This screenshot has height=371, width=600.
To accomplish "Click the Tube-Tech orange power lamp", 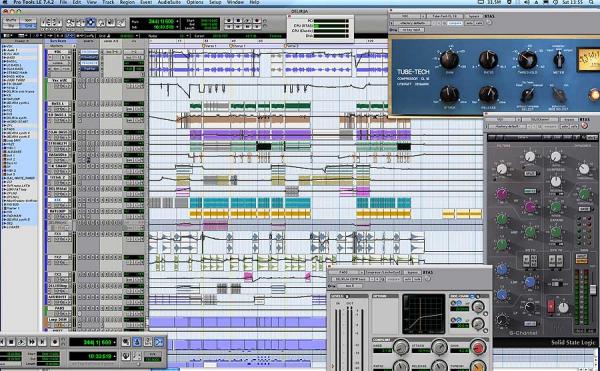I will click(594, 94).
